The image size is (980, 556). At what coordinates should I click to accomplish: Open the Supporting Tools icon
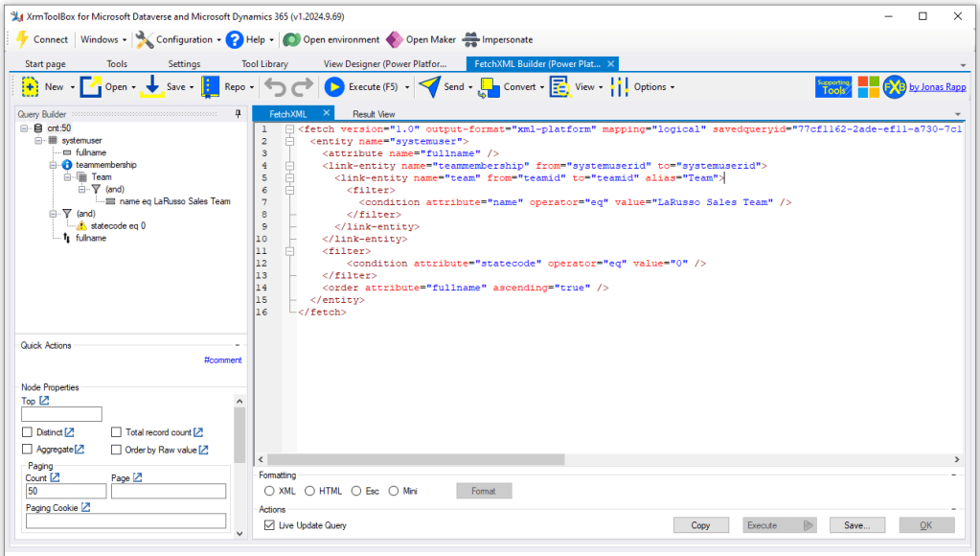tap(833, 87)
